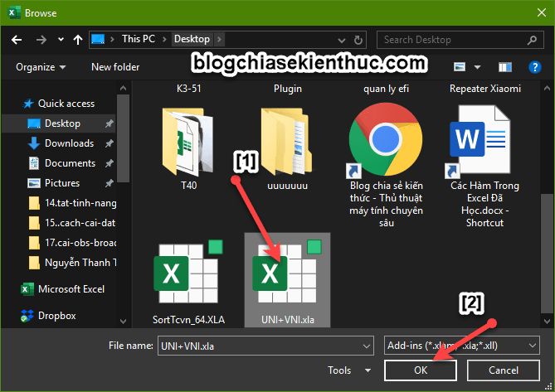
Task: Open the Organize dropdown menu
Action: (40, 67)
